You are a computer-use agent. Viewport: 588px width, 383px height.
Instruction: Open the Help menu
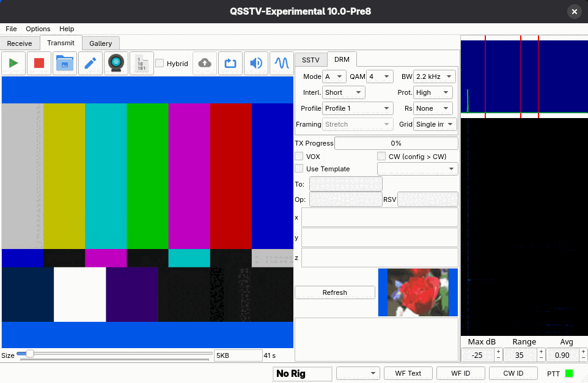(67, 29)
